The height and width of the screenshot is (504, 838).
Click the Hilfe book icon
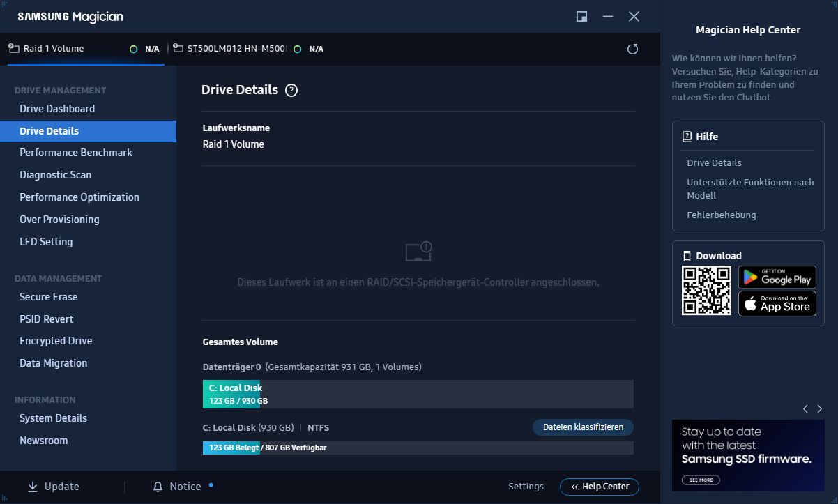[687, 137]
